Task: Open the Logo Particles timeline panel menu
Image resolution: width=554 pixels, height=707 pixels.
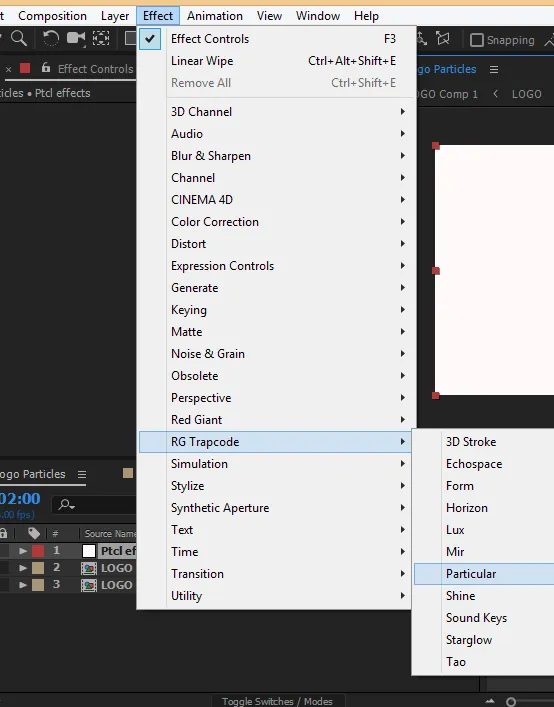Action: point(82,474)
